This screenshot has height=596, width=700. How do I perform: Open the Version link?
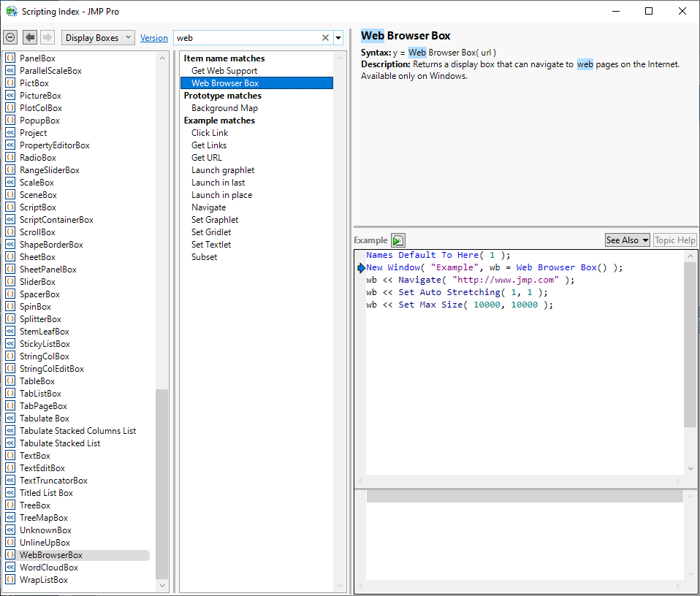coord(154,38)
